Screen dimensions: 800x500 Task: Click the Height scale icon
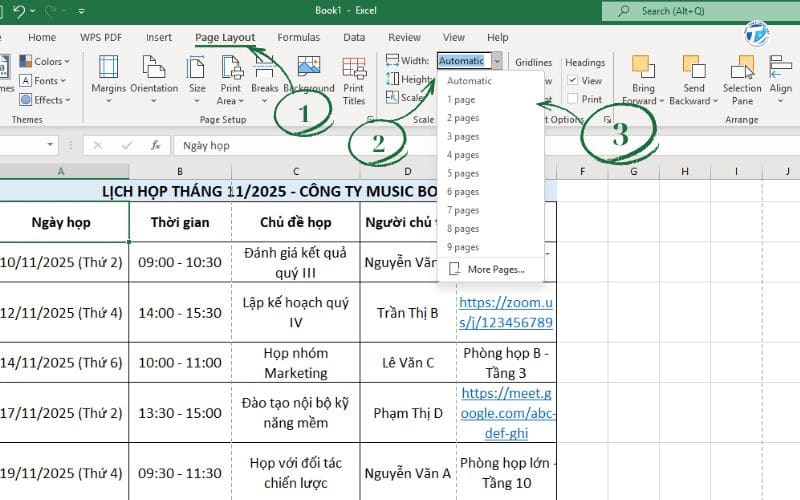click(x=392, y=79)
